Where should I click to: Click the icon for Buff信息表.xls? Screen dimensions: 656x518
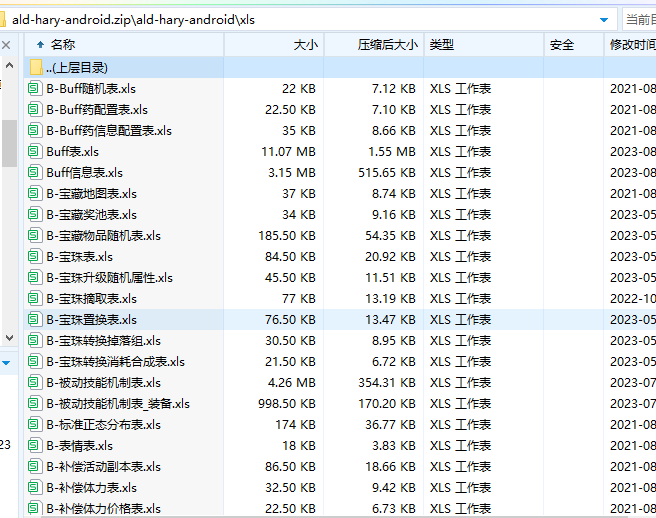pyautogui.click(x=36, y=172)
